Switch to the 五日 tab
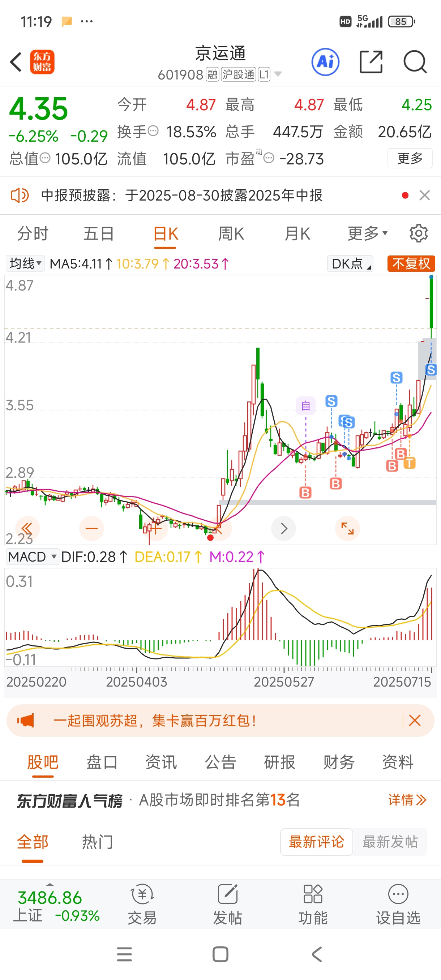 coord(99,233)
